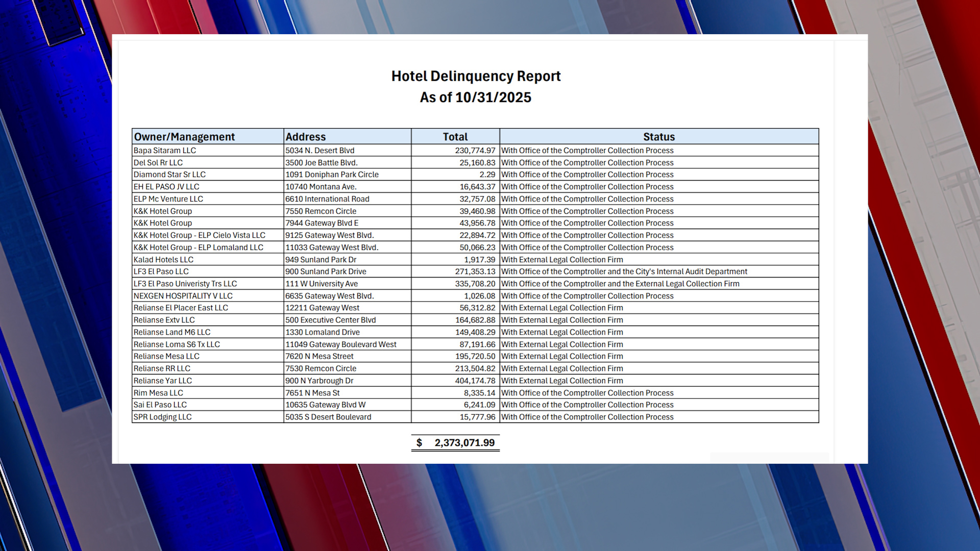Select the Reliance Mesa LLC owner cell
This screenshot has width=980, height=551.
(166, 357)
